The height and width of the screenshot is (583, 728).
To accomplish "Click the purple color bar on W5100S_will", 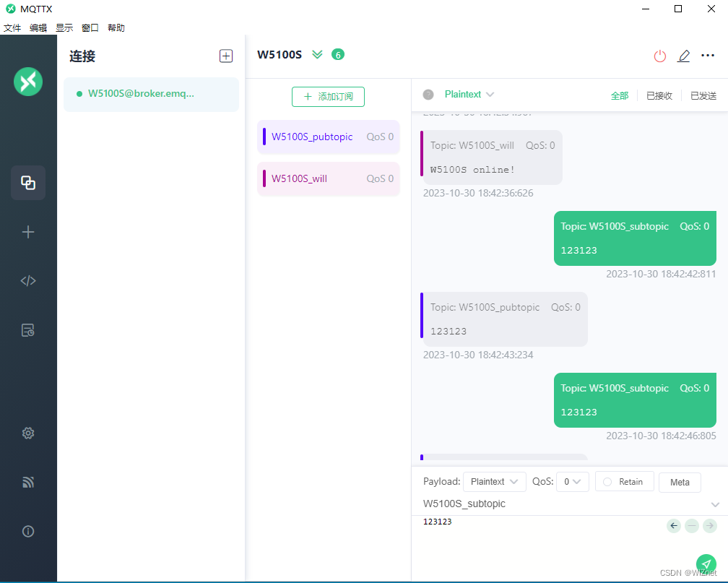I will coord(264,178).
